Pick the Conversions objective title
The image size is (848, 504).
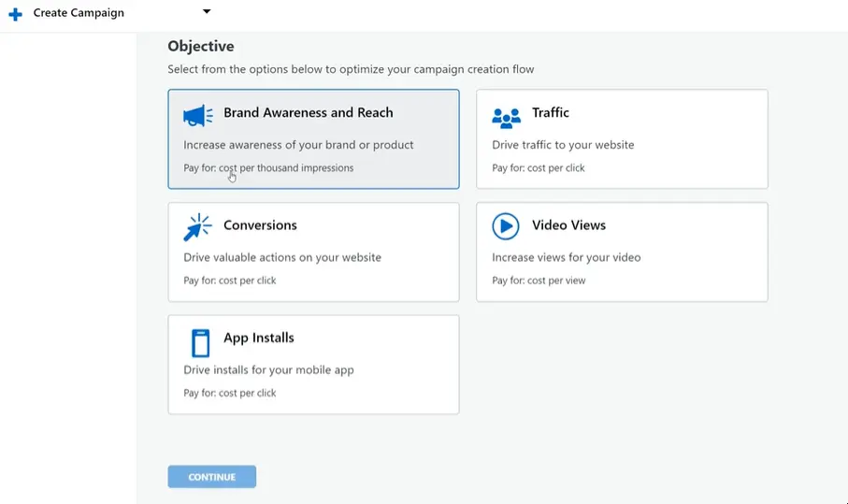(260, 225)
